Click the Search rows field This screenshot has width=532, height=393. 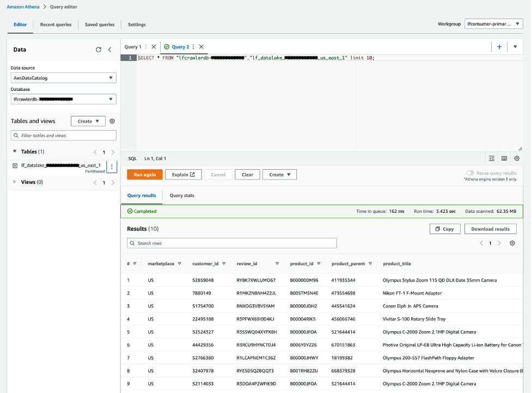232,243
